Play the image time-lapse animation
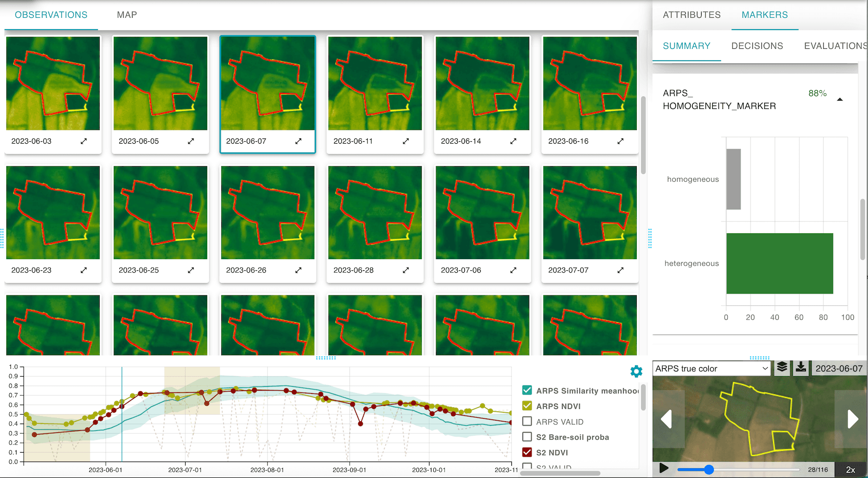This screenshot has height=478, width=868. (x=664, y=469)
